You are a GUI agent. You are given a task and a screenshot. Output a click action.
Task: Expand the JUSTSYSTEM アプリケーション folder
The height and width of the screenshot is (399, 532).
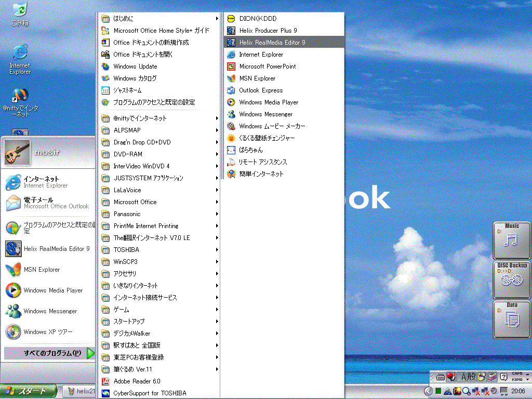click(159, 178)
